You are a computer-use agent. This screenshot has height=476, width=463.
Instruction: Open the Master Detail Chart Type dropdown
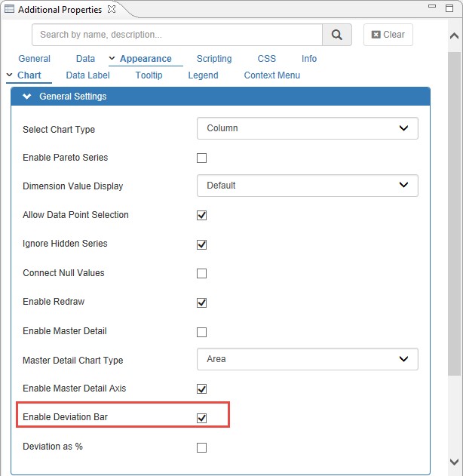[x=307, y=360]
